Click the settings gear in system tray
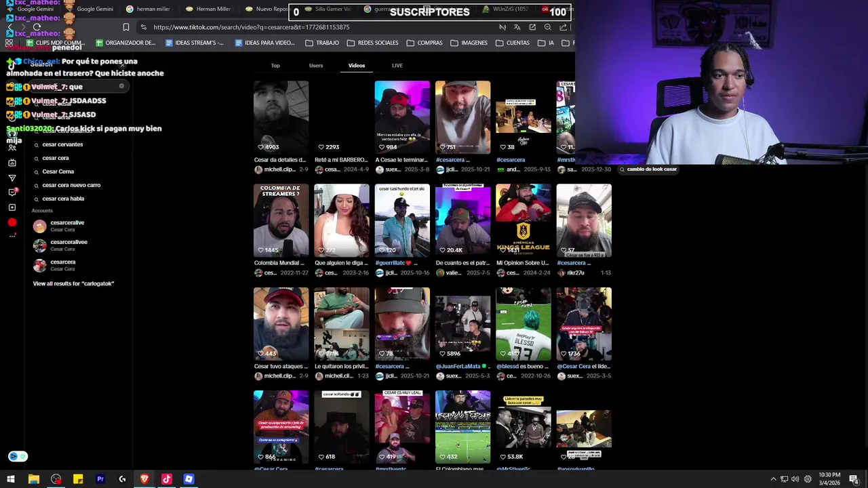This screenshot has width=868, height=488. pyautogui.click(x=807, y=479)
